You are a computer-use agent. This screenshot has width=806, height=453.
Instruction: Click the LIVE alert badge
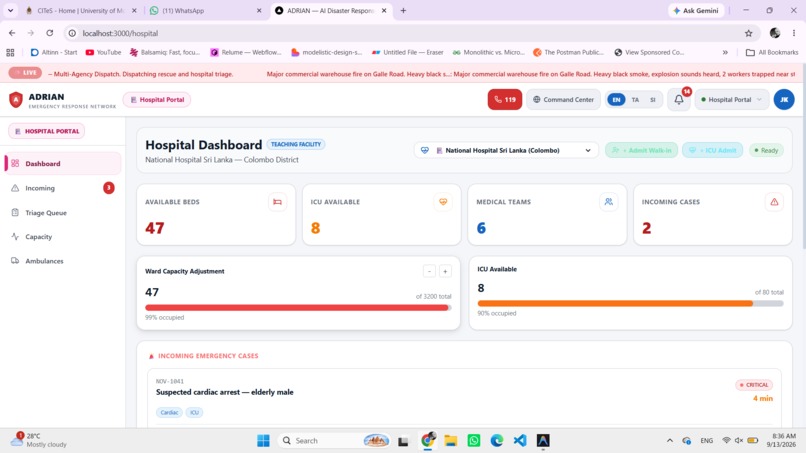pos(25,73)
